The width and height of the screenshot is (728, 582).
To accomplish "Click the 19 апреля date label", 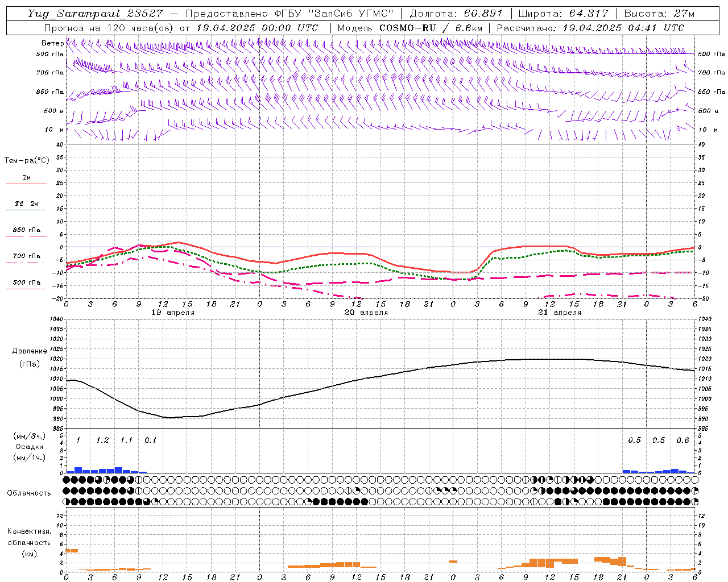I will (173, 313).
